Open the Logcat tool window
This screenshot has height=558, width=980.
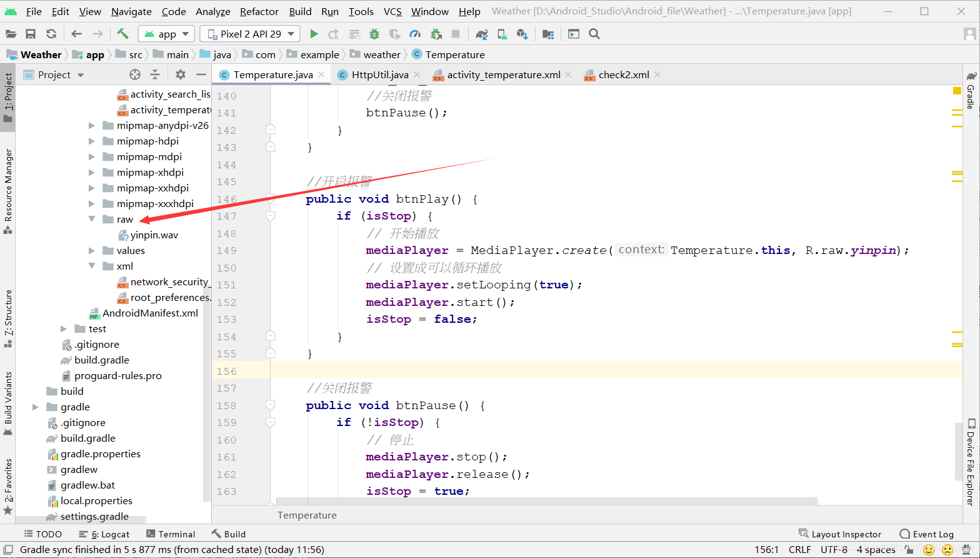click(104, 534)
